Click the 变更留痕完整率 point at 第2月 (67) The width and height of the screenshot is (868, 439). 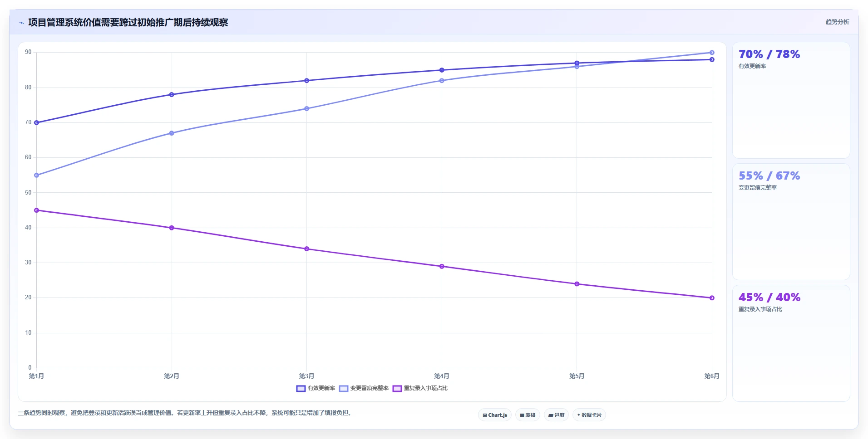point(172,133)
